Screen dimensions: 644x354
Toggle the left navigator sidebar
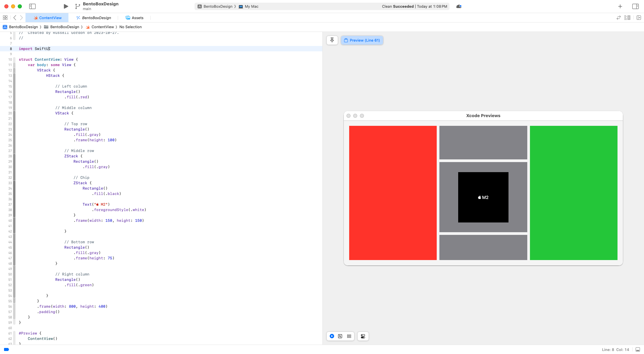pyautogui.click(x=33, y=6)
